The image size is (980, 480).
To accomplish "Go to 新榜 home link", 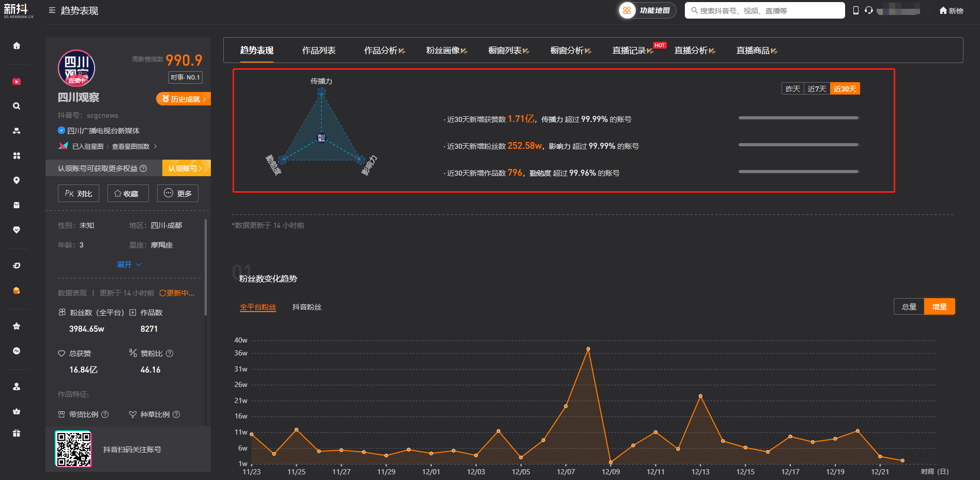I will [x=952, y=10].
